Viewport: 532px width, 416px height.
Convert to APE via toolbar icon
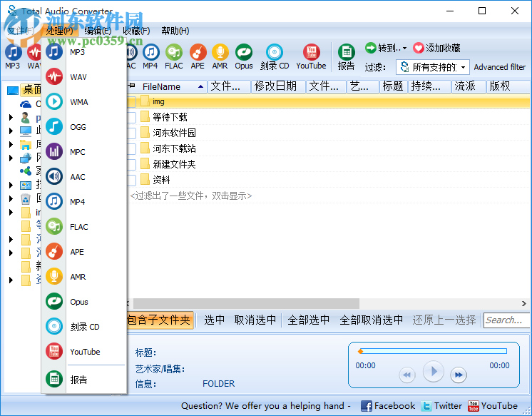click(198, 56)
